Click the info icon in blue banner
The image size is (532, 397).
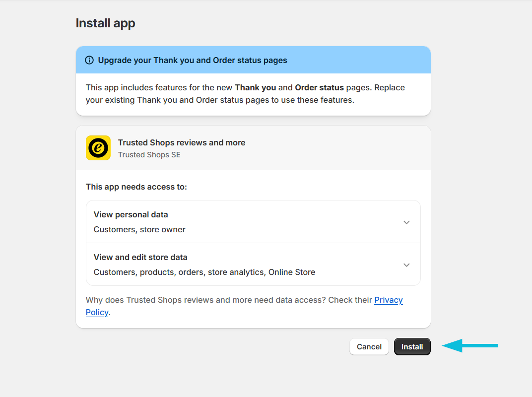point(89,60)
